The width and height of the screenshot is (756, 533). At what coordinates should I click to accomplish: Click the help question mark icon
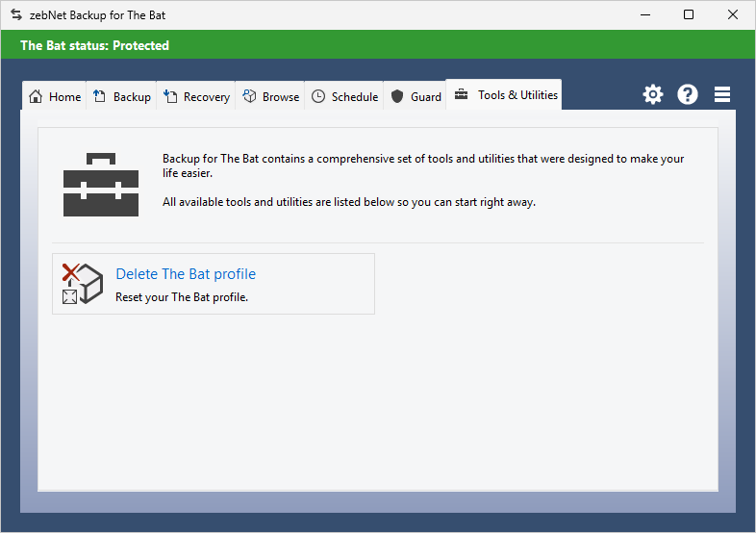688,94
